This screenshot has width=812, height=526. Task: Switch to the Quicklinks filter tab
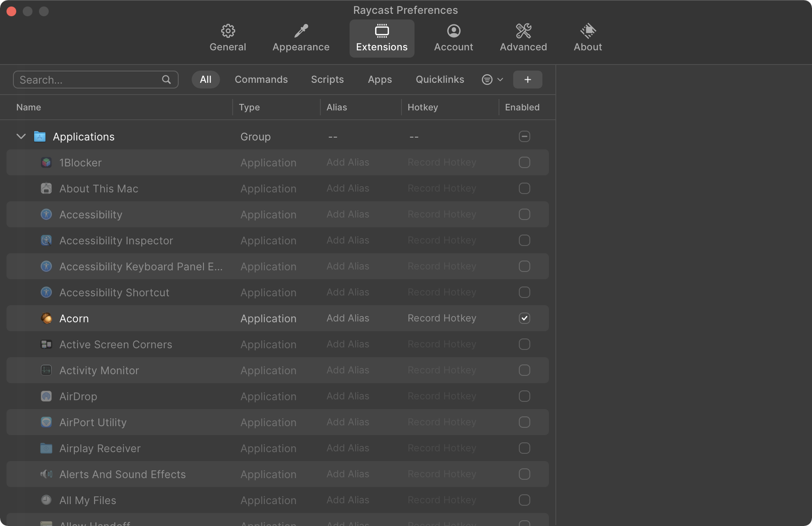coord(440,80)
